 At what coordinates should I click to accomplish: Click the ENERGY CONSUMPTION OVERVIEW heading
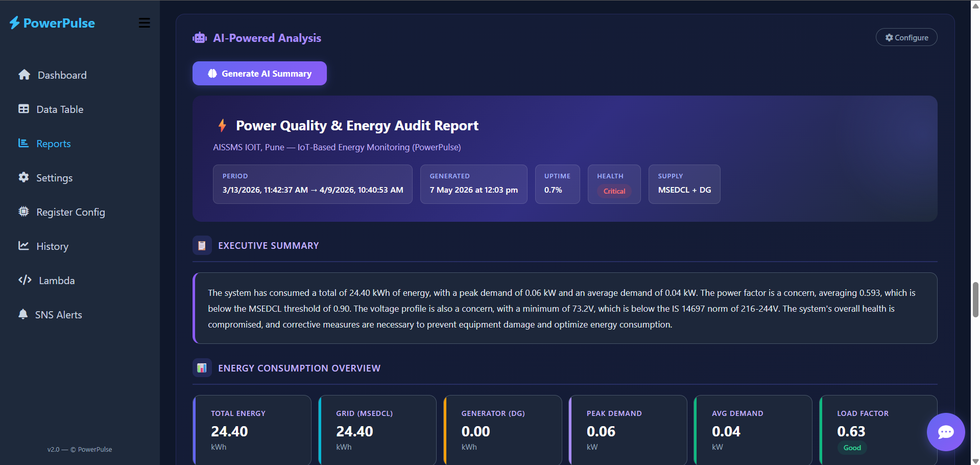pyautogui.click(x=299, y=368)
